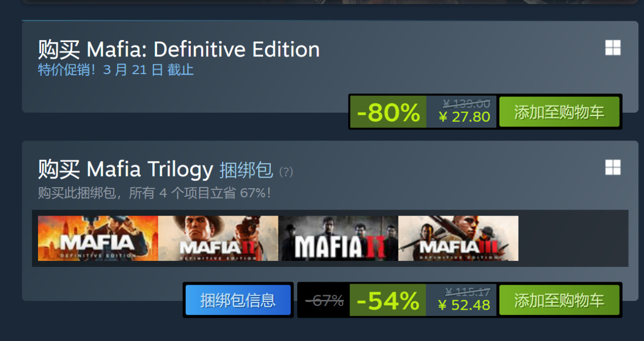The image size is (644, 341).
Task: Select the Mafia III Definitive Edition thumbnail
Action: click(x=458, y=238)
